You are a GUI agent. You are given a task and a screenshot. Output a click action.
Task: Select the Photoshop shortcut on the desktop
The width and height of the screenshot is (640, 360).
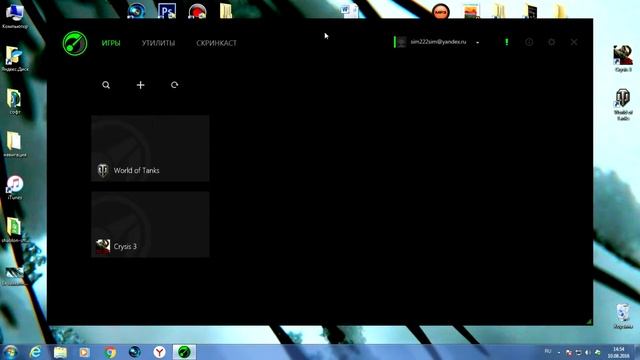point(167,11)
